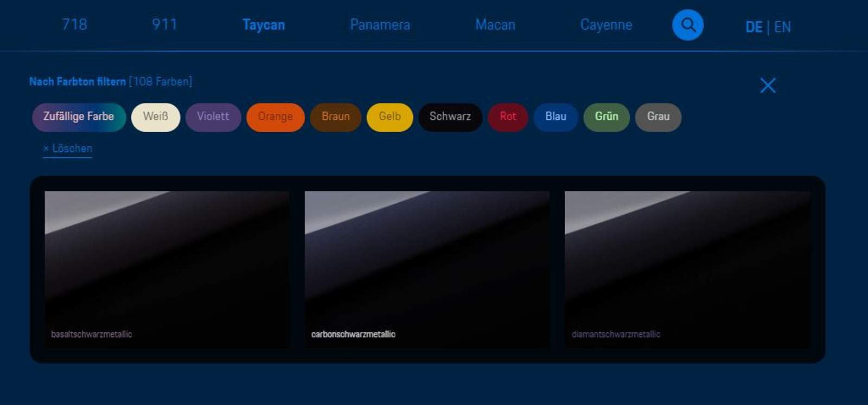The image size is (868, 405).
Task: Switch language to DE
Action: pyautogui.click(x=754, y=27)
